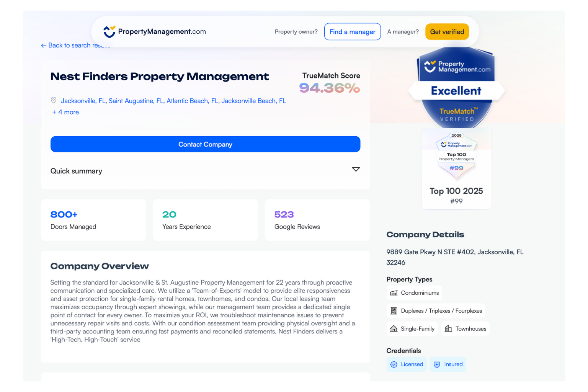Click the back arrow to search results
This screenshot has width=588, height=392.
[44, 45]
